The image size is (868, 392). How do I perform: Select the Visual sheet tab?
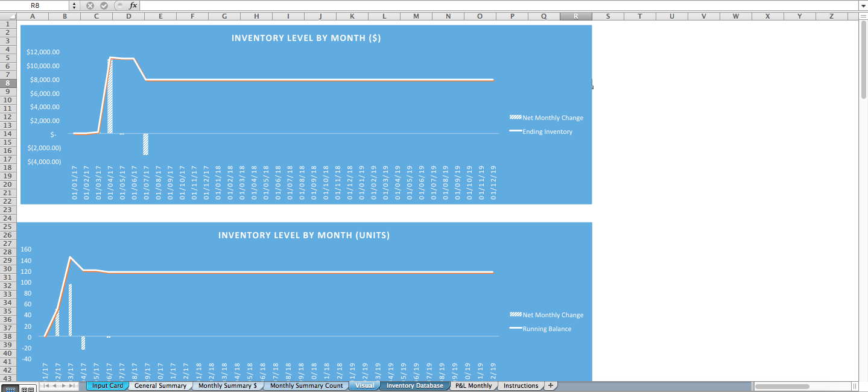364,385
